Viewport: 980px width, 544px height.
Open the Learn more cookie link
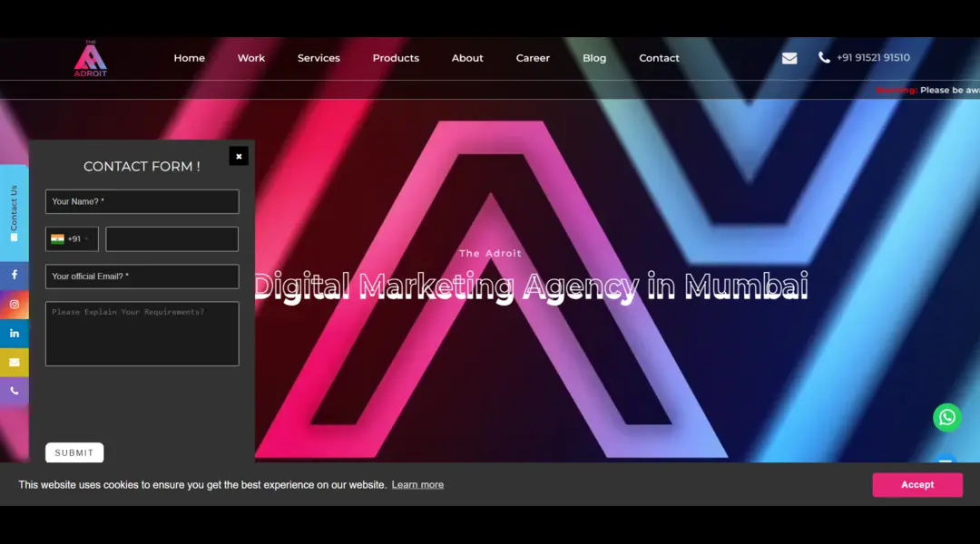coord(417,485)
